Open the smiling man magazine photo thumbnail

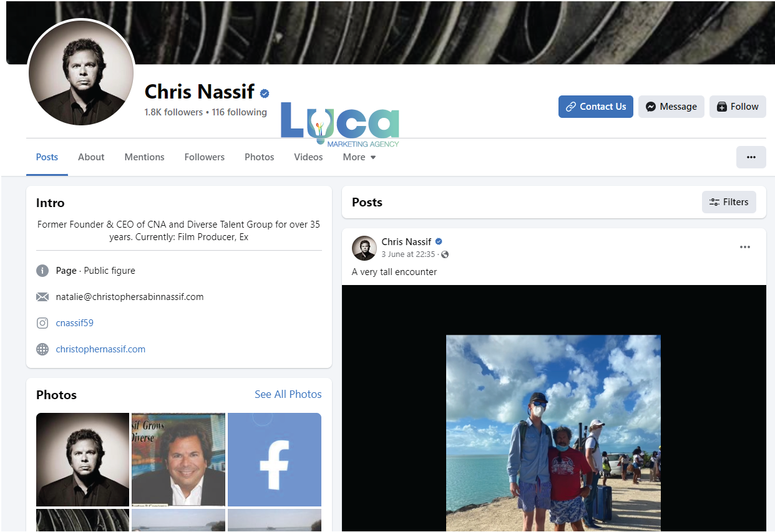[x=178, y=460]
